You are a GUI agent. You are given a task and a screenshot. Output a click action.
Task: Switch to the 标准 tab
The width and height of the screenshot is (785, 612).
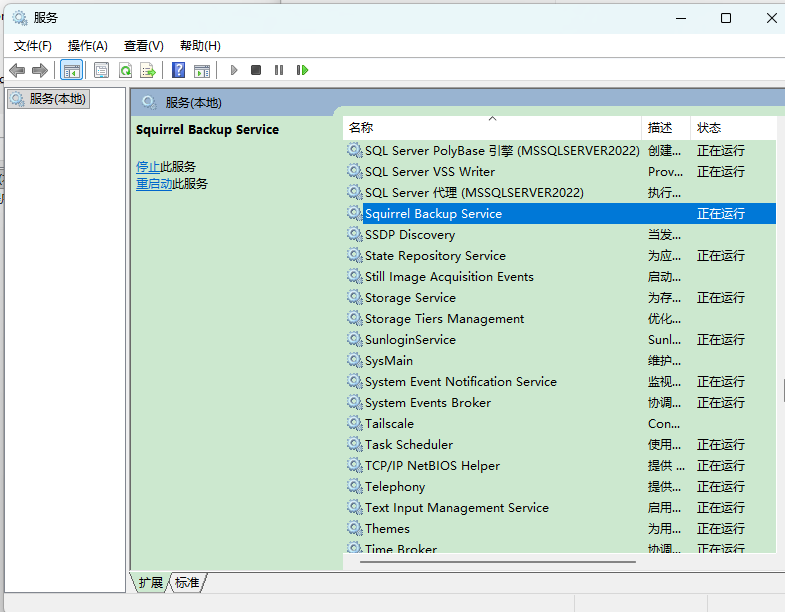tap(187, 582)
